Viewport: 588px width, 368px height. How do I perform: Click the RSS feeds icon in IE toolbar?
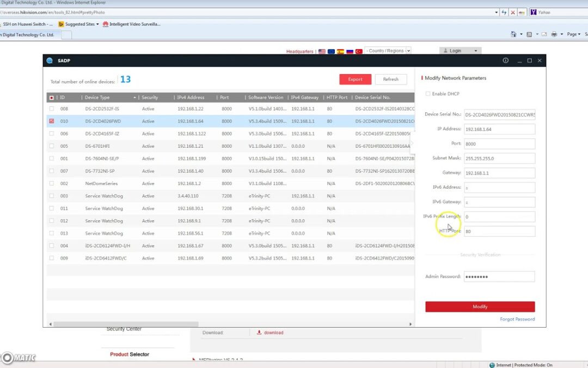point(529,34)
